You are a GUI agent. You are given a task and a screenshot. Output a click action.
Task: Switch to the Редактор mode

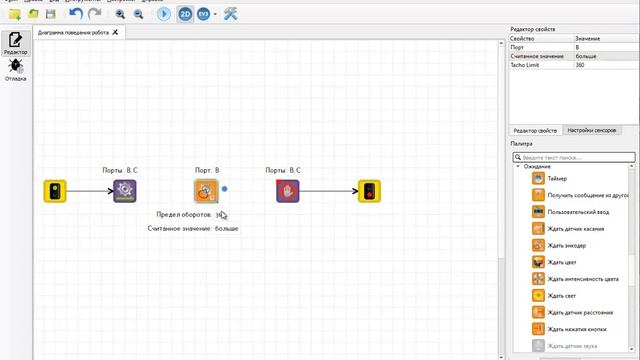click(x=16, y=43)
